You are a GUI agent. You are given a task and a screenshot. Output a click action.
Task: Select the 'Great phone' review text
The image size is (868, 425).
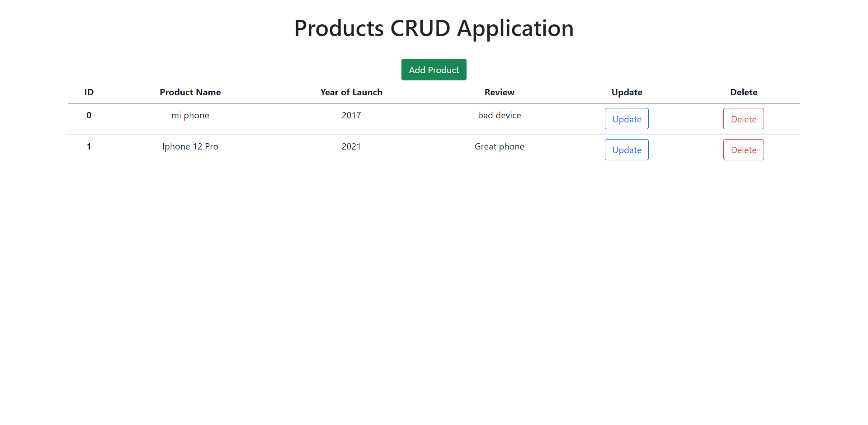coord(500,146)
